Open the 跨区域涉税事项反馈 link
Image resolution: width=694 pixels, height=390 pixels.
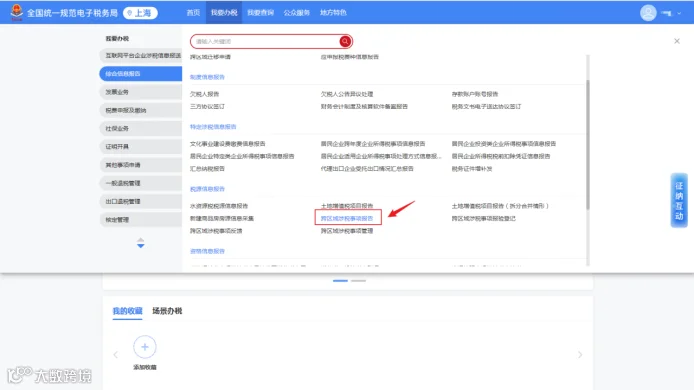coord(216,231)
